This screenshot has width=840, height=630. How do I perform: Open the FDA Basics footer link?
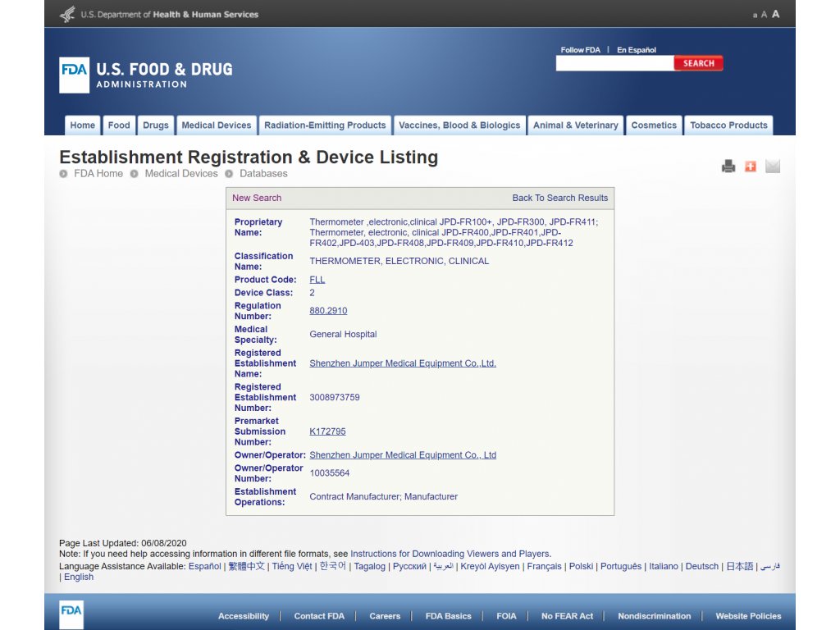pyautogui.click(x=449, y=616)
